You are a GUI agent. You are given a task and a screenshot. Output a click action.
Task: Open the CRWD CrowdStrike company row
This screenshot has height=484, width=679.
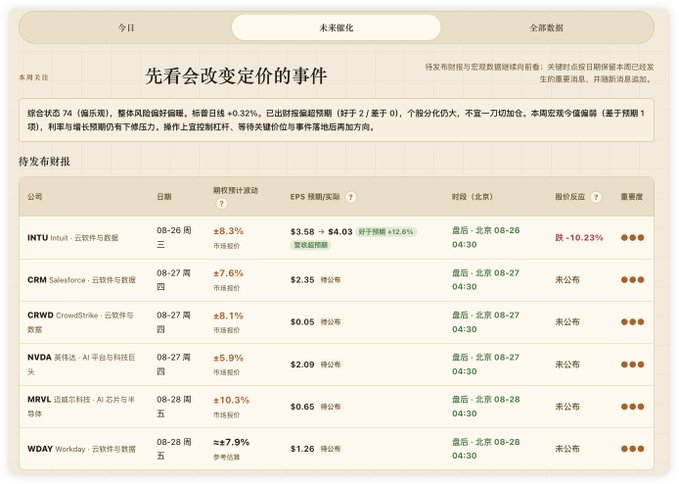point(336,323)
